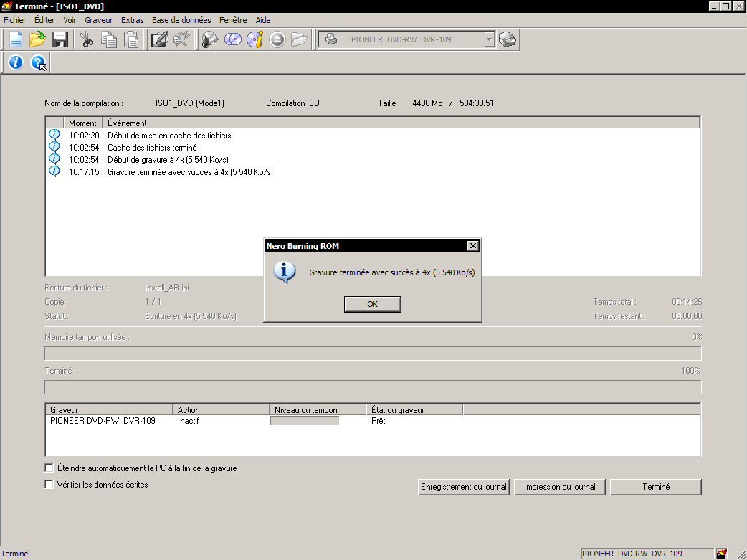Show disc info icon
The image size is (747, 560).
click(255, 39)
